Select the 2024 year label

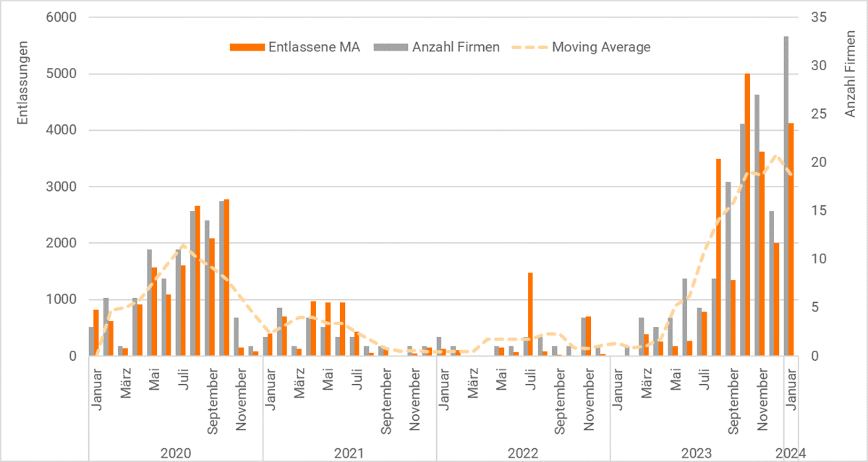[x=791, y=453]
